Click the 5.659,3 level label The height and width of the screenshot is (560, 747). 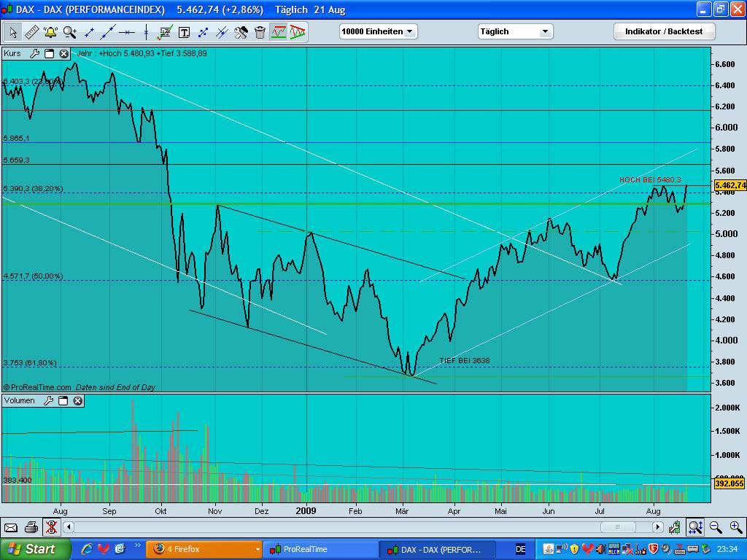click(x=16, y=160)
